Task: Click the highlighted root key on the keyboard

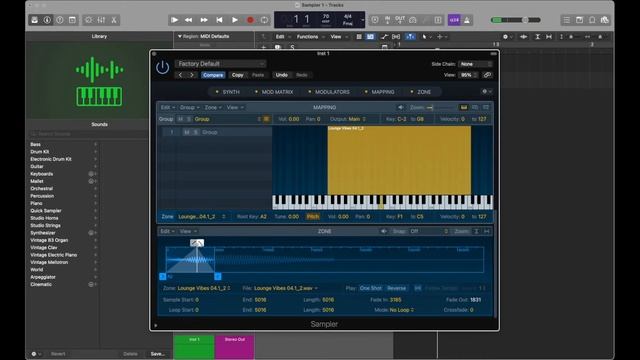Action: pos(382,202)
